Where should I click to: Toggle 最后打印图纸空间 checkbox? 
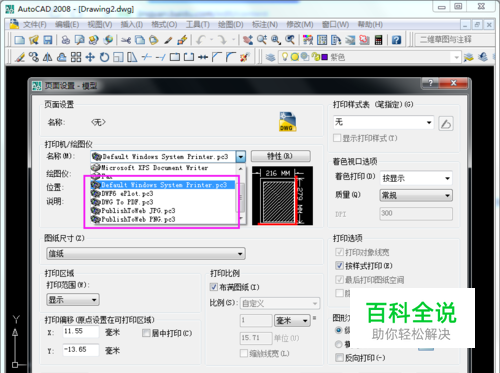(339, 279)
